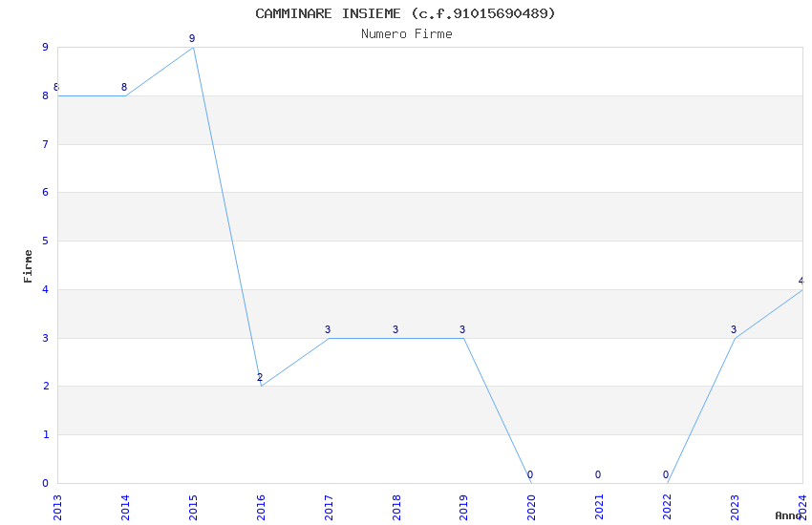Click the y-axis tick value 1
The height and width of the screenshot is (525, 812).
click(46, 435)
